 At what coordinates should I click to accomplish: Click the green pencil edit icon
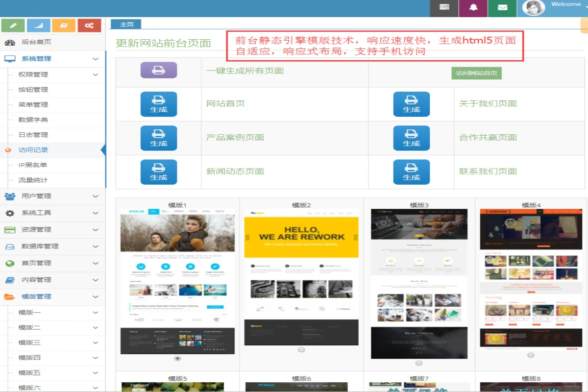click(x=13, y=25)
